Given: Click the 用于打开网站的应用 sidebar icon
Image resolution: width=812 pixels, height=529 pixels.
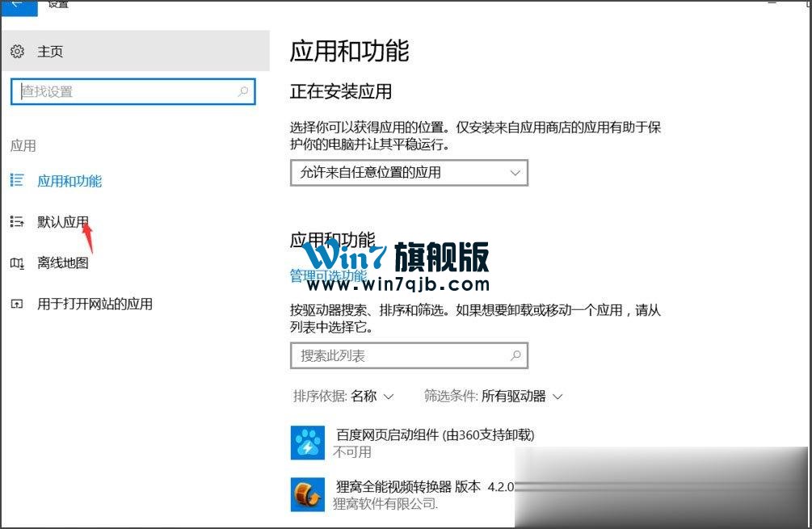Looking at the screenshot, I should 17,304.
